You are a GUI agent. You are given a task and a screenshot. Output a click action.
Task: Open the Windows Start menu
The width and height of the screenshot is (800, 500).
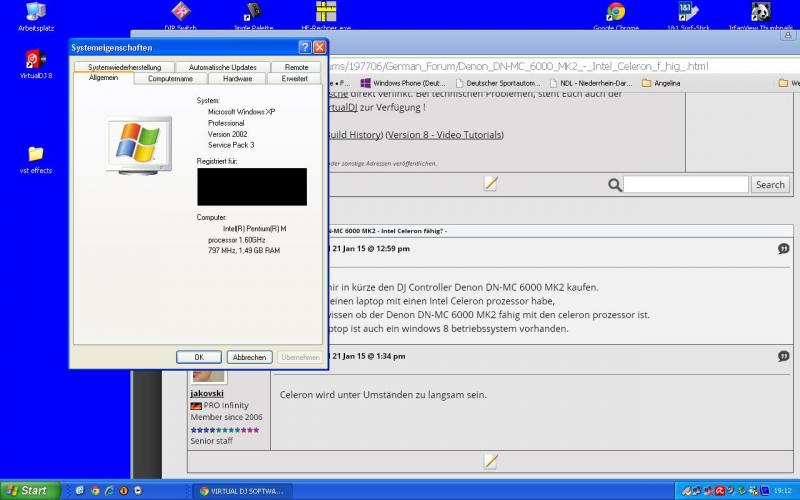pyautogui.click(x=28, y=490)
